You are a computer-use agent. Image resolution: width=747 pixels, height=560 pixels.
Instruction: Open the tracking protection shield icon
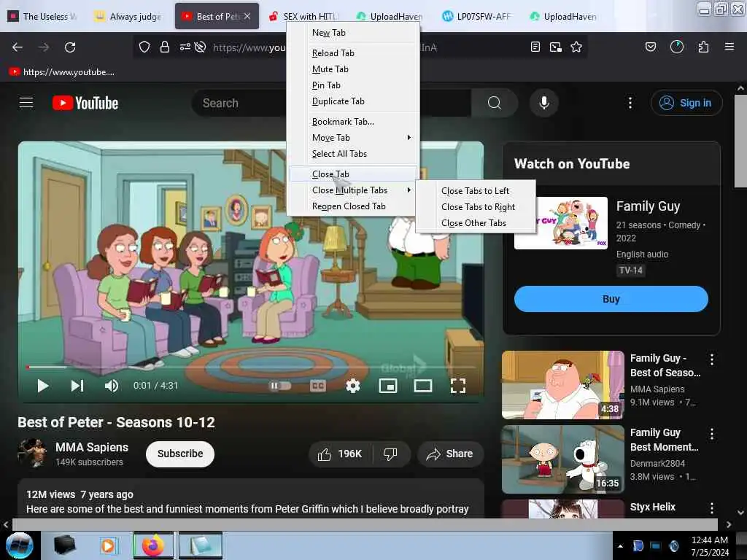point(144,47)
